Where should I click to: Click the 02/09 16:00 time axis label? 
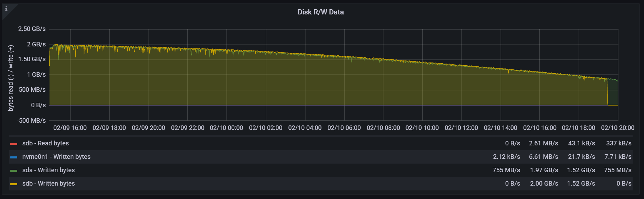70,128
